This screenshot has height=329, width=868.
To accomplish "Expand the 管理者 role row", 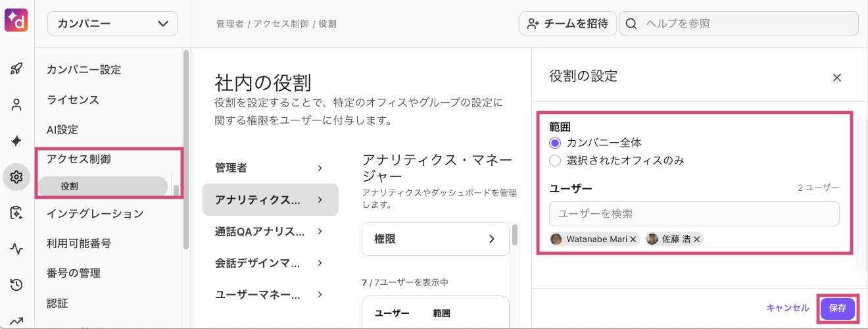I will coord(270,168).
